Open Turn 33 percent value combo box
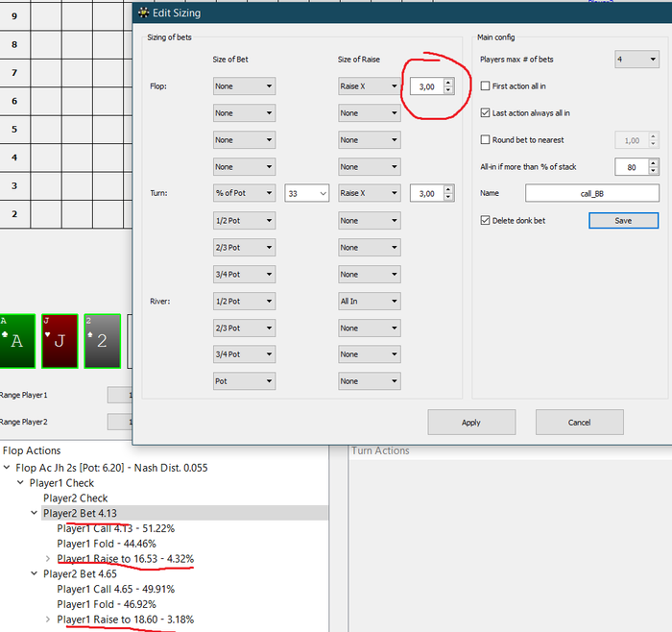 coord(307,193)
